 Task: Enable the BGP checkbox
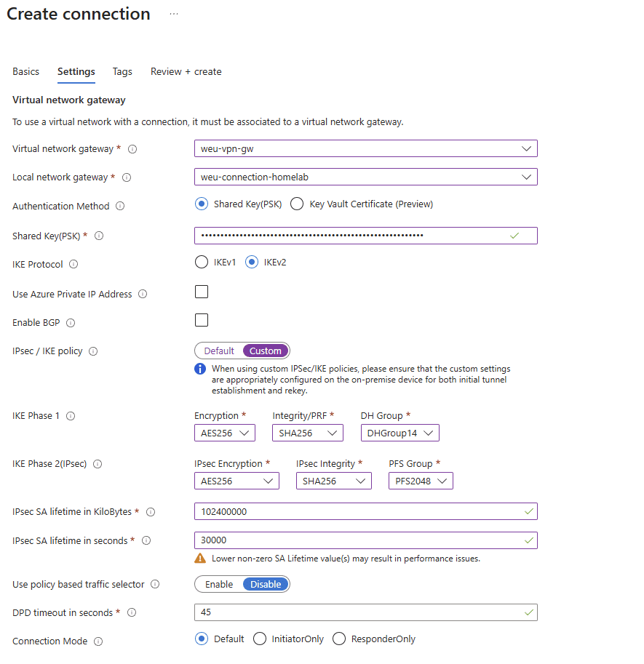point(201,320)
